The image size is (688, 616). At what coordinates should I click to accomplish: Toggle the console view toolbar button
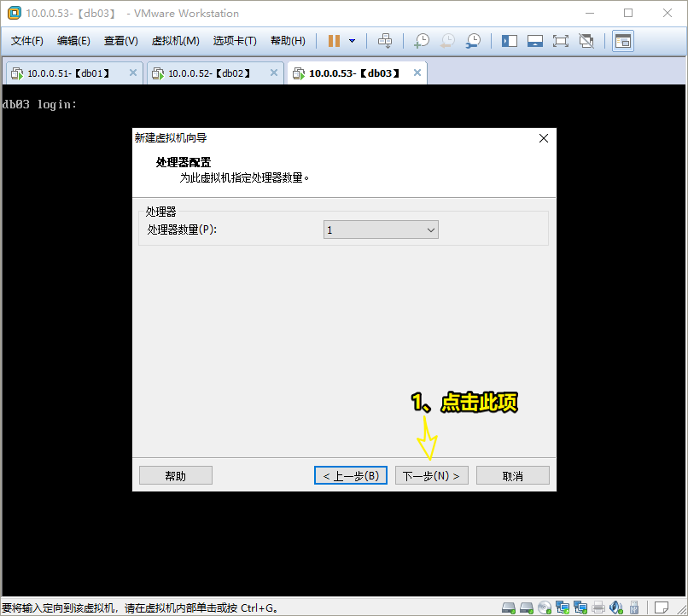click(x=623, y=41)
